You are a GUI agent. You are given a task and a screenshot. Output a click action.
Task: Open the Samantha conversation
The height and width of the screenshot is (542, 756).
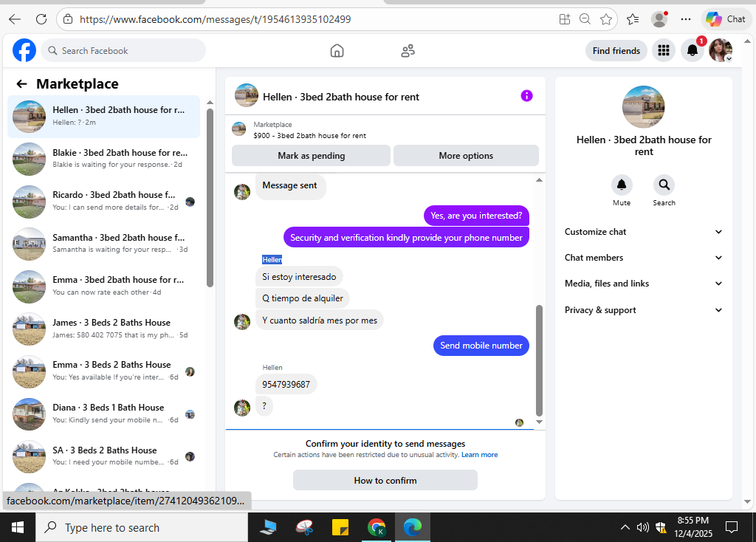pos(103,244)
